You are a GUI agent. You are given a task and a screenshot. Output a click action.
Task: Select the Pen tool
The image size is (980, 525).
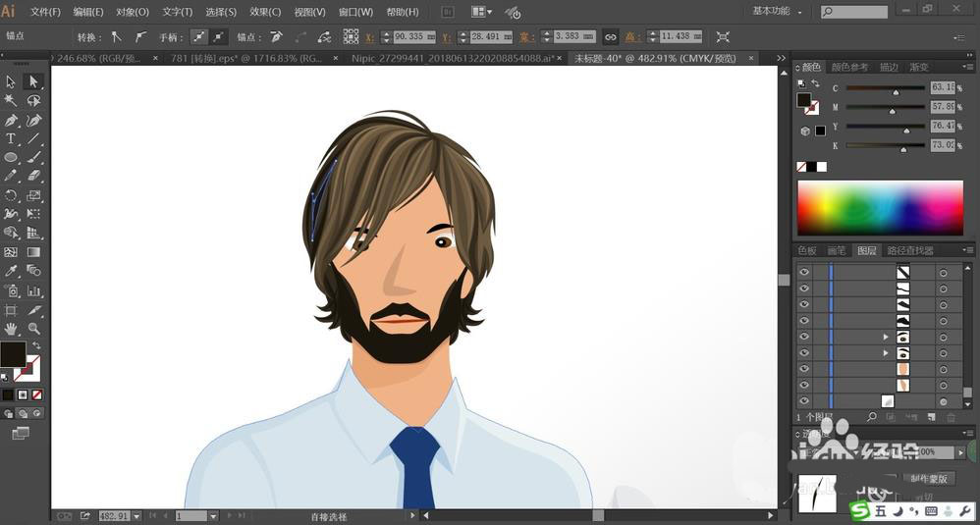click(x=11, y=120)
